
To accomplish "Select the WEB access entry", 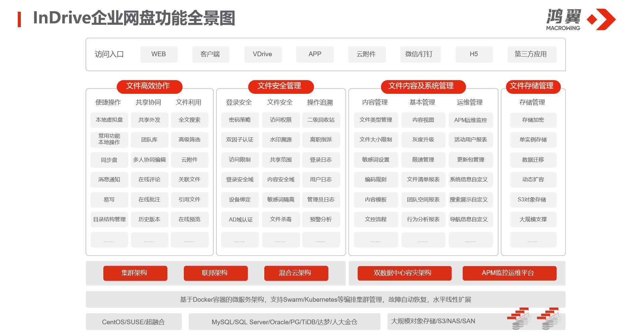I will (x=159, y=54).
